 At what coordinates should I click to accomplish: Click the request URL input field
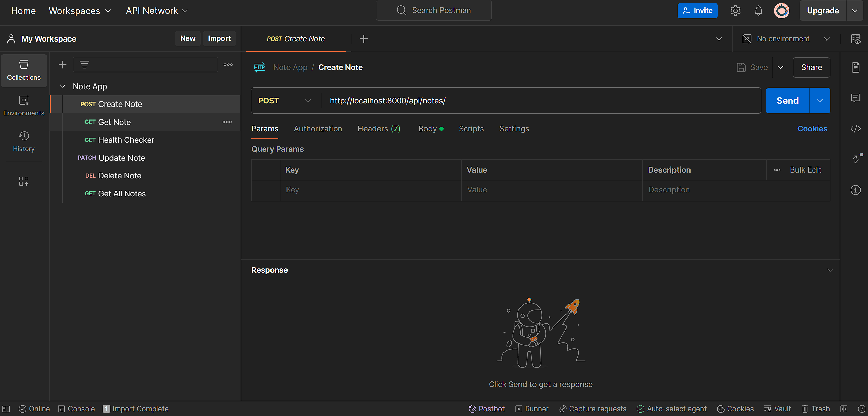click(x=542, y=101)
